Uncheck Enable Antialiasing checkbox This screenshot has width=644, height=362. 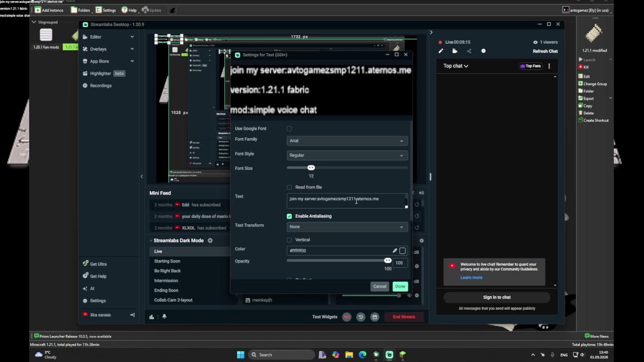[289, 216]
